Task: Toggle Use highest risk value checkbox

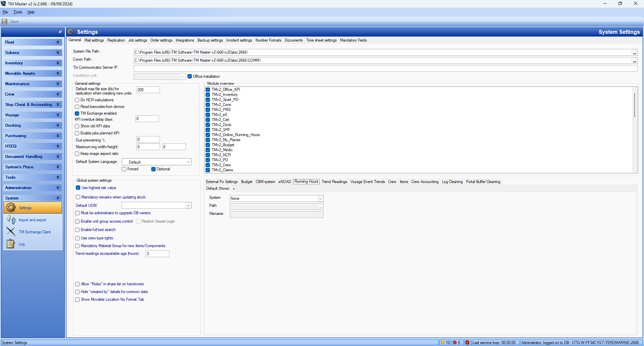Action: [78, 188]
